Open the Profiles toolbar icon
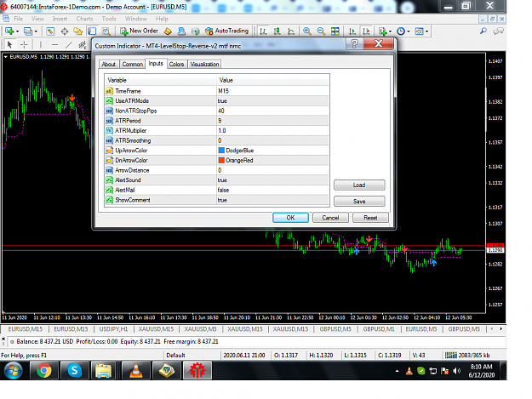Screen dimensions: 532x399 tap(28, 31)
